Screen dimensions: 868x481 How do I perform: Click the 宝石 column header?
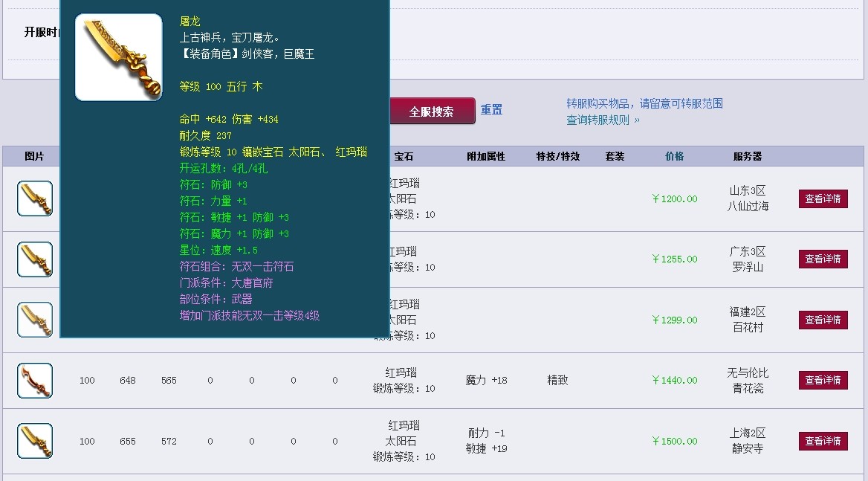pos(404,156)
